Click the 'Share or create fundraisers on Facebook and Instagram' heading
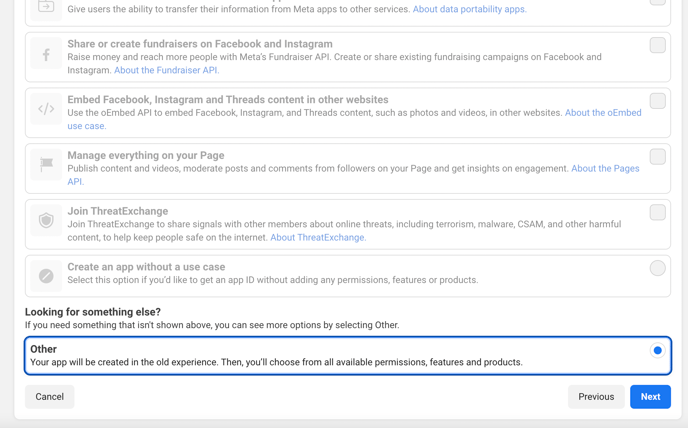 [x=200, y=44]
